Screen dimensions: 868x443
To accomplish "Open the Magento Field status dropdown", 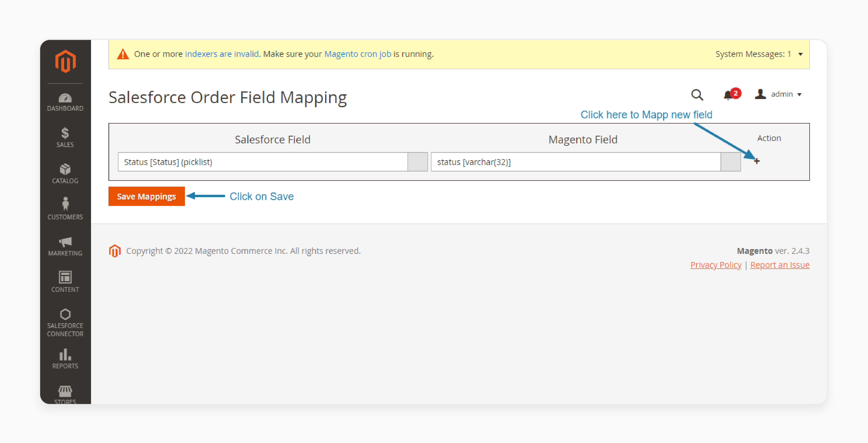I will (586, 162).
